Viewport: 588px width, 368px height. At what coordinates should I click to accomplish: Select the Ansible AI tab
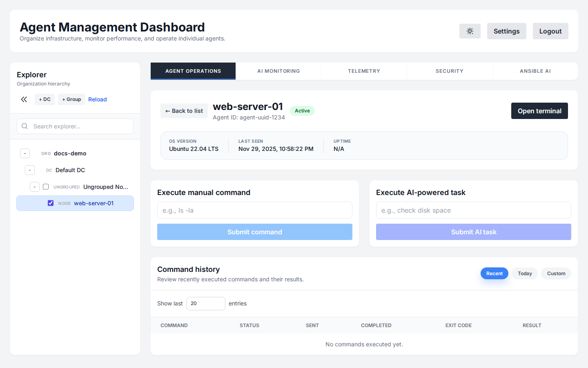click(x=535, y=71)
